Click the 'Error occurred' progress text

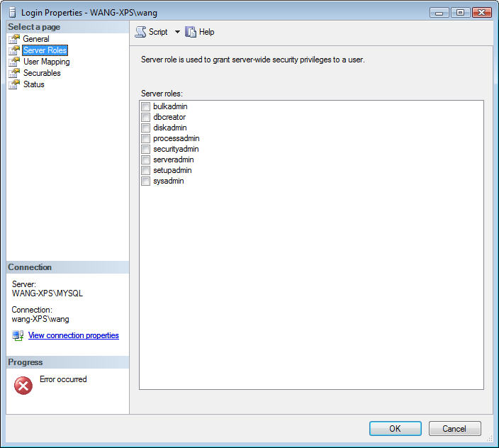coord(63,379)
